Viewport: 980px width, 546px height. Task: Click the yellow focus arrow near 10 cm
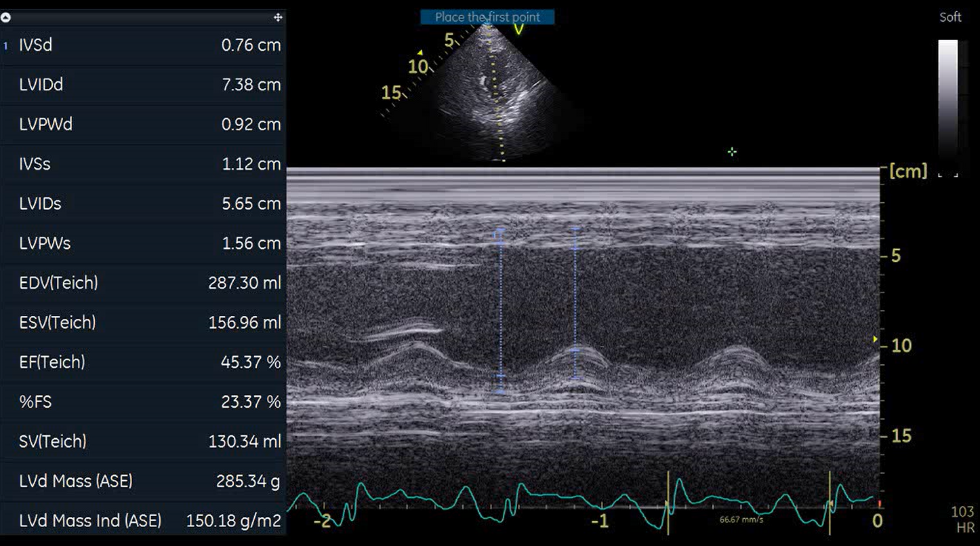click(875, 338)
